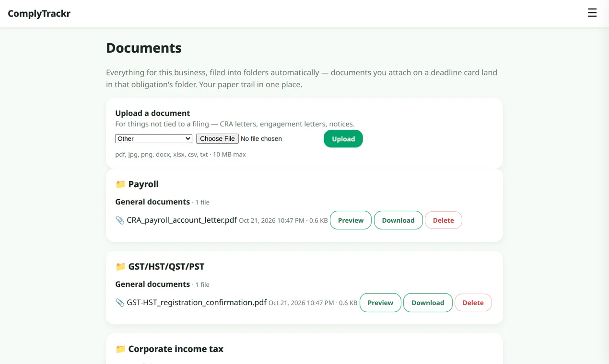Click paperclip icon beside CRA_payroll_account_letter.pdf
Screen dimensions: 609x364
(x=120, y=220)
